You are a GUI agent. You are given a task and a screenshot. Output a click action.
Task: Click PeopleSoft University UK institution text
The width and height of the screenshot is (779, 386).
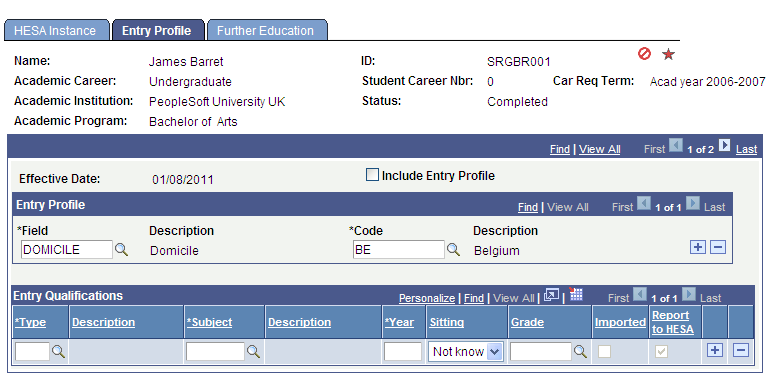[217, 102]
